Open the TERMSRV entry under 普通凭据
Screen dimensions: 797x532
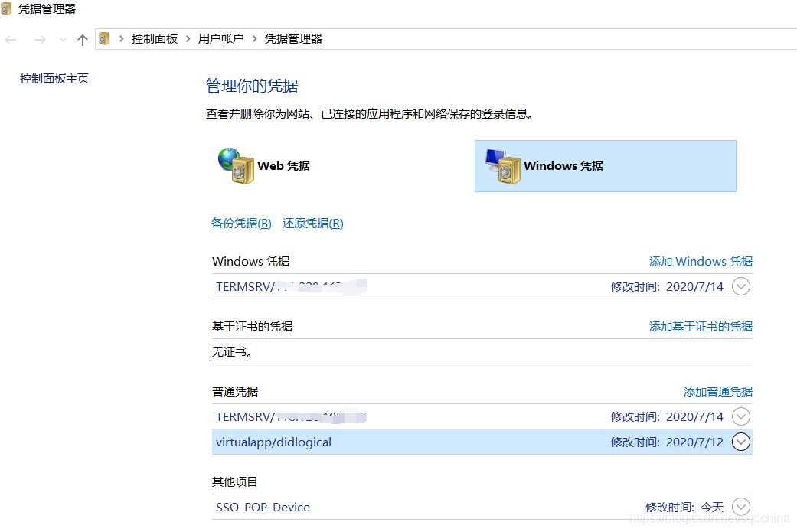click(482, 416)
